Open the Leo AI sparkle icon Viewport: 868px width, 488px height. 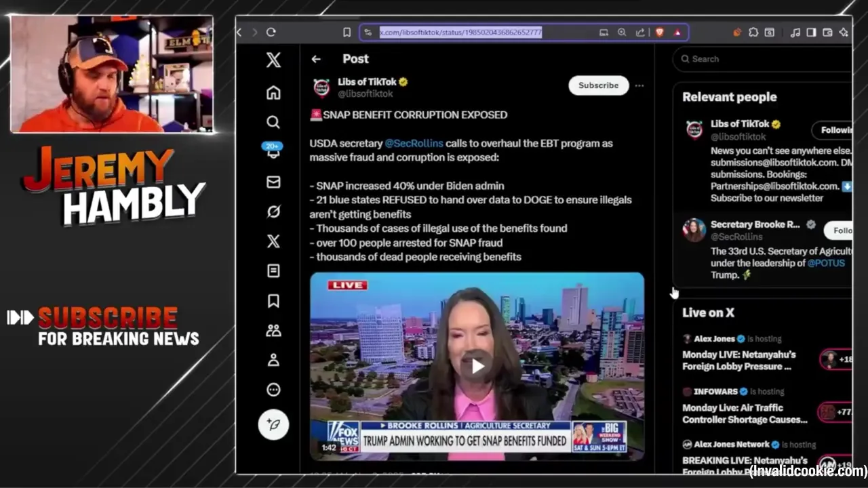[844, 32]
